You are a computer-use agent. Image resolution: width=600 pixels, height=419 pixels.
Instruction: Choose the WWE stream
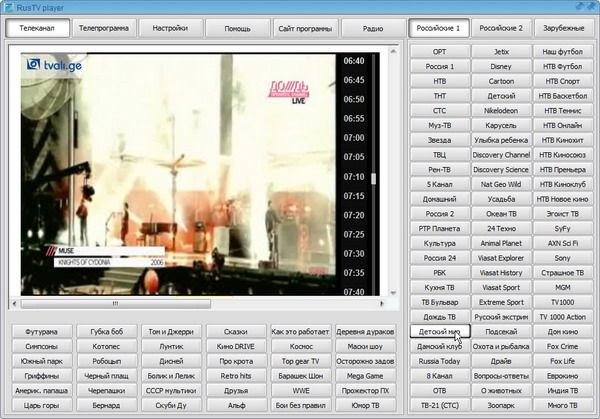[301, 391]
